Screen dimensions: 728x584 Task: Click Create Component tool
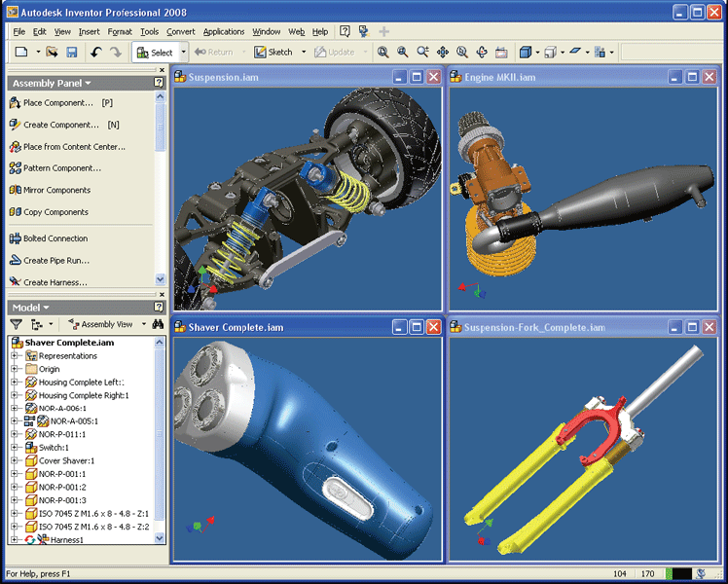[x=64, y=125]
